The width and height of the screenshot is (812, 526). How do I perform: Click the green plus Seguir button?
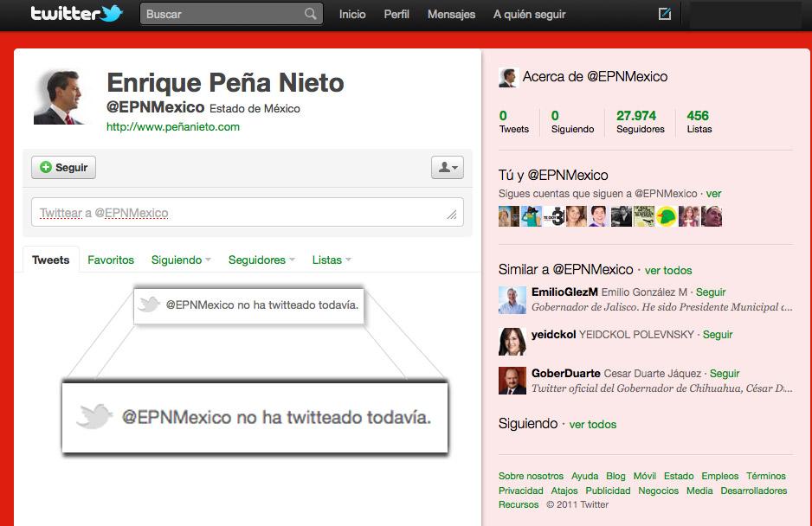[64, 167]
